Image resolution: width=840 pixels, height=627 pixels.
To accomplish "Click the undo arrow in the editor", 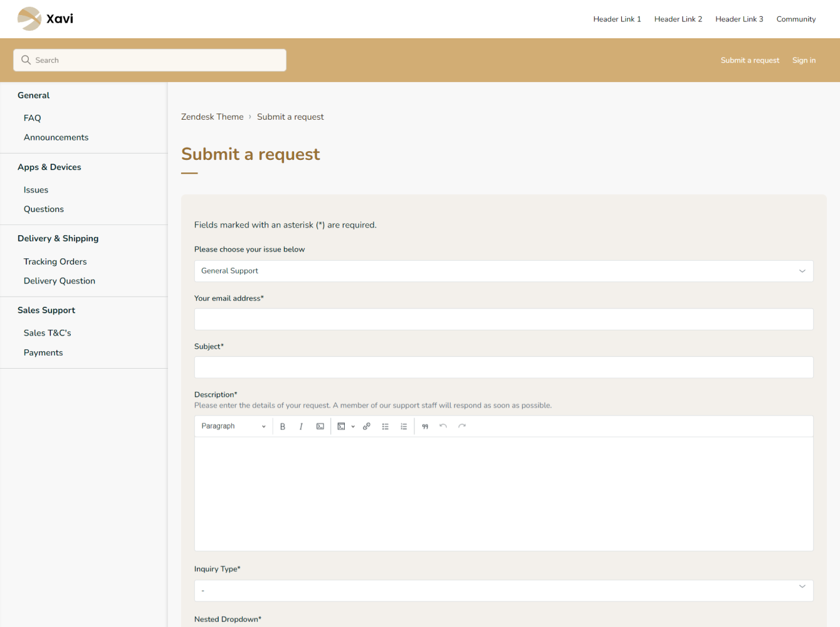I will click(x=443, y=426).
